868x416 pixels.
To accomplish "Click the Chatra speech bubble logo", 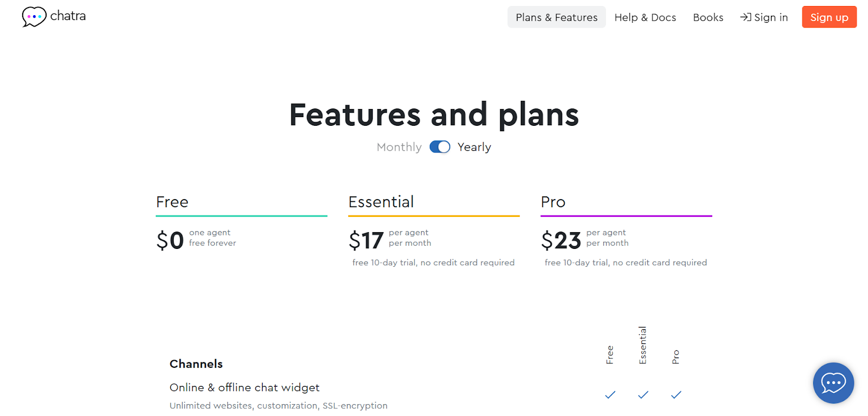I will (x=34, y=17).
